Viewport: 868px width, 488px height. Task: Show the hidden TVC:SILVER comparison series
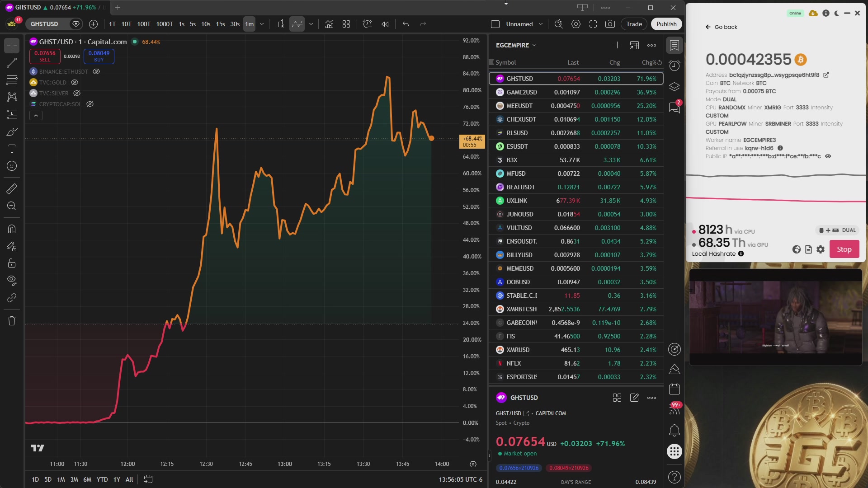(x=77, y=93)
